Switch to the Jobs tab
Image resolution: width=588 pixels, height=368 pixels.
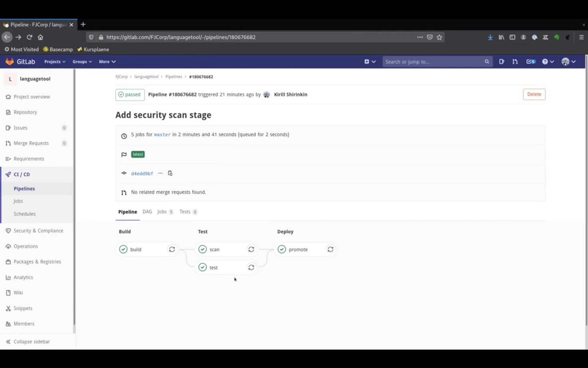[165, 212]
